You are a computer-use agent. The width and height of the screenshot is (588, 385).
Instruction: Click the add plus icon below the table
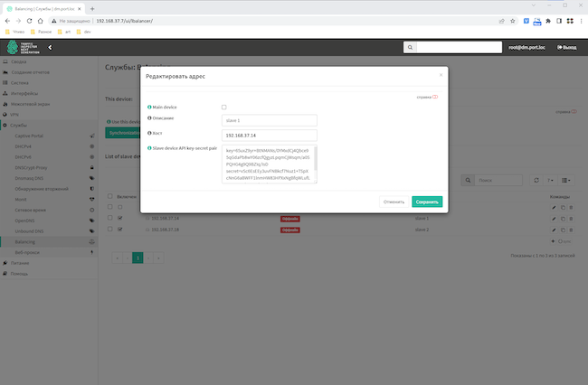[553, 241]
